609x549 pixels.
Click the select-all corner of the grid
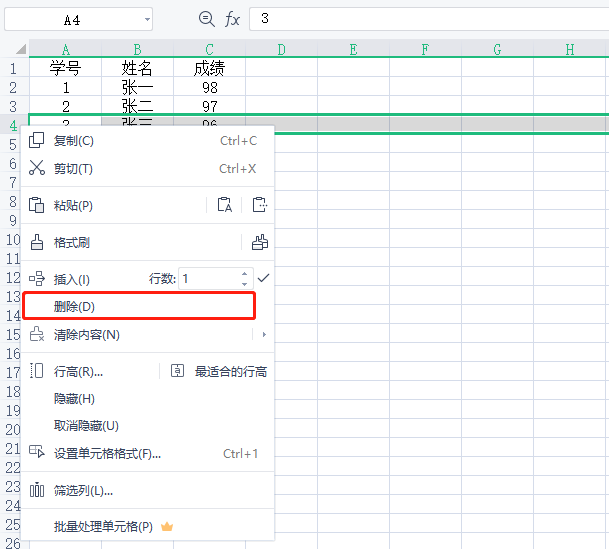coord(14,49)
